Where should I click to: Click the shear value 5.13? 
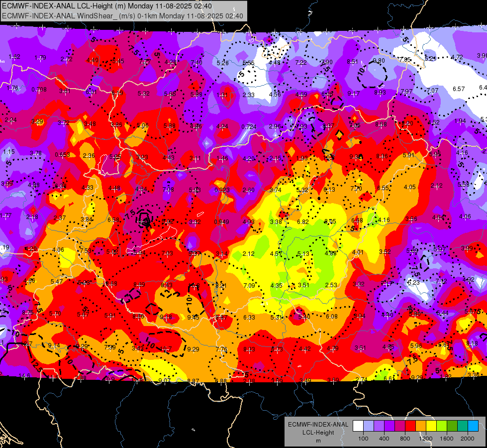click(x=303, y=254)
